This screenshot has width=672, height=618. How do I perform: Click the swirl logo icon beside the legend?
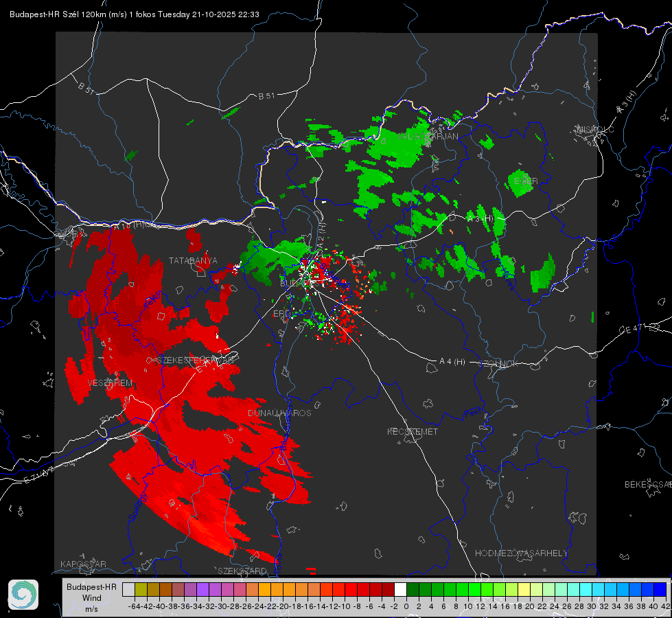click(23, 595)
